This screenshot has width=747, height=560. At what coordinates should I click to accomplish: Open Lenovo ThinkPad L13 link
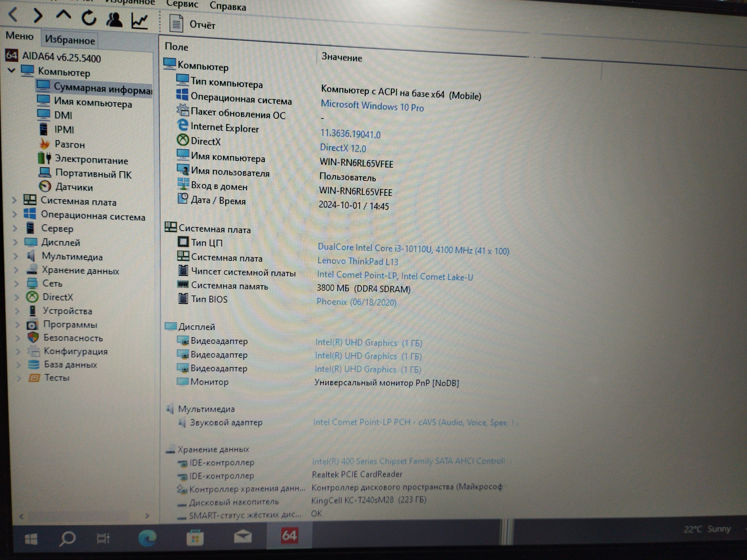click(358, 261)
